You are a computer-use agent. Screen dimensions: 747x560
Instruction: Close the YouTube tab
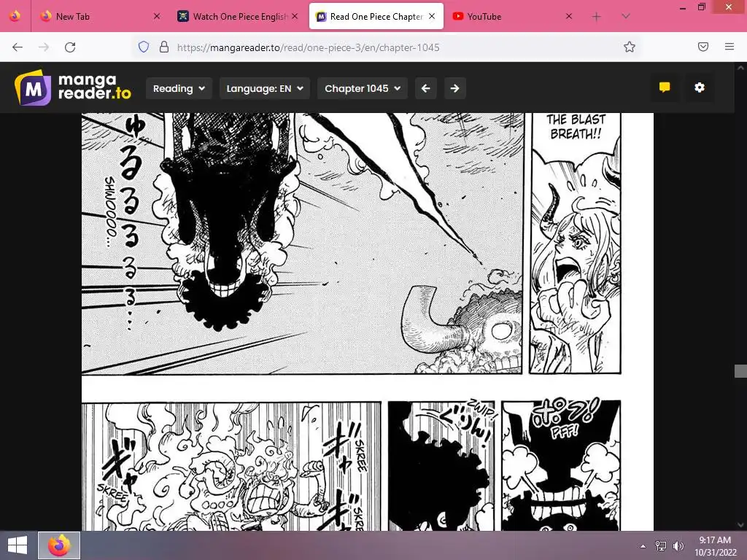pos(569,16)
